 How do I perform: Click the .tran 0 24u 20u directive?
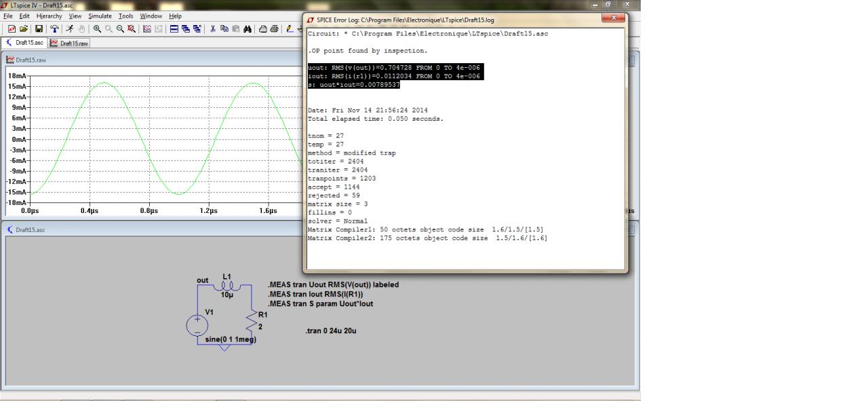pos(331,331)
